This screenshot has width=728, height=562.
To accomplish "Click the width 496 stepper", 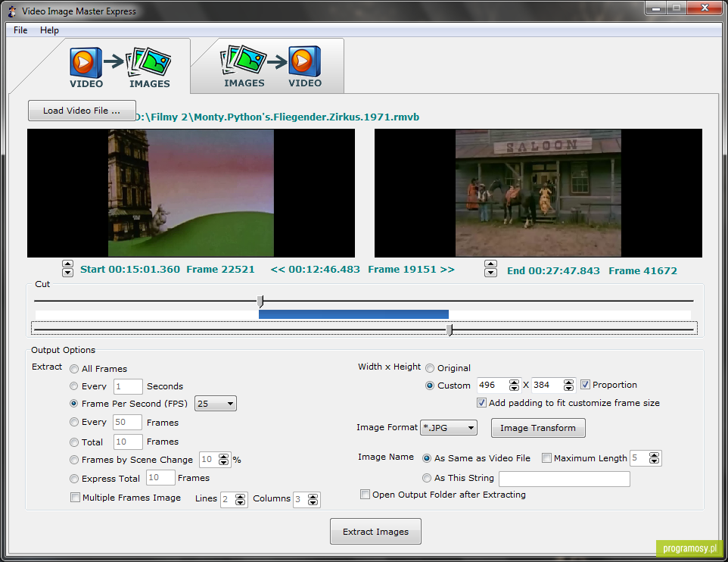I will 514,386.
